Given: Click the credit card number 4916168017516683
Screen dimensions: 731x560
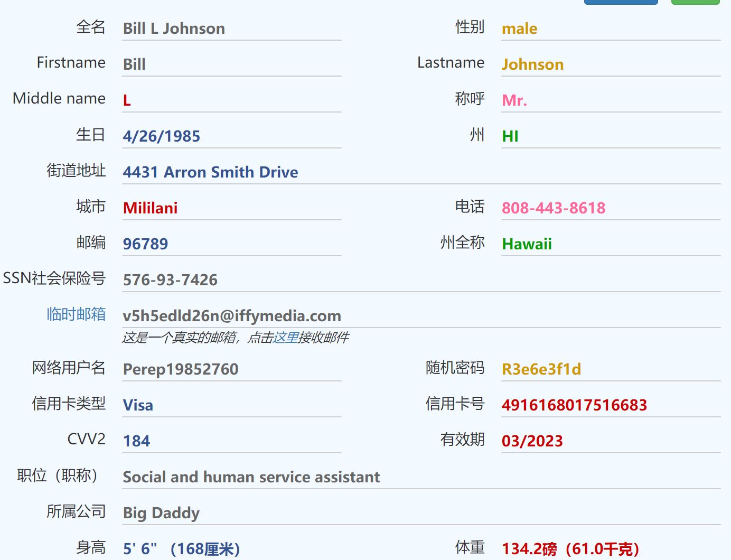Looking at the screenshot, I should [574, 405].
